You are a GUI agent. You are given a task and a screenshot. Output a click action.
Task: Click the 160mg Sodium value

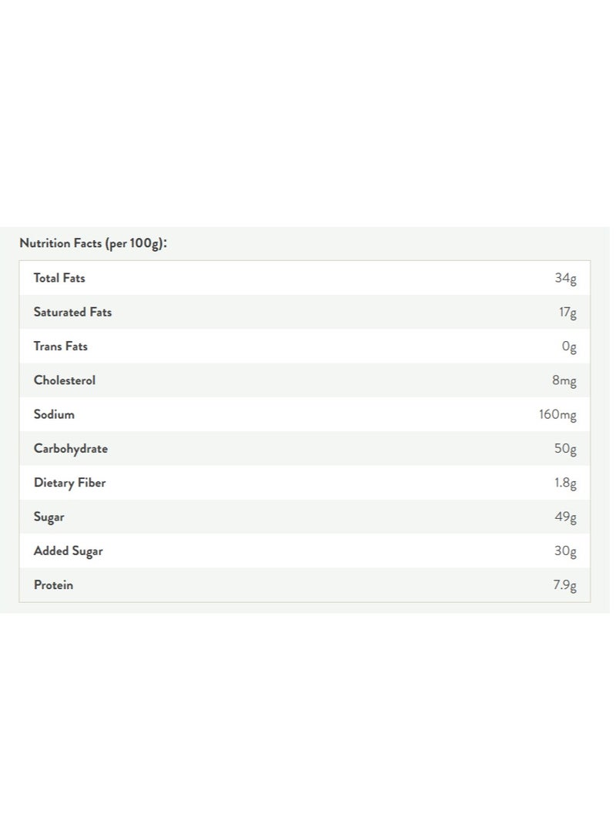[558, 415]
